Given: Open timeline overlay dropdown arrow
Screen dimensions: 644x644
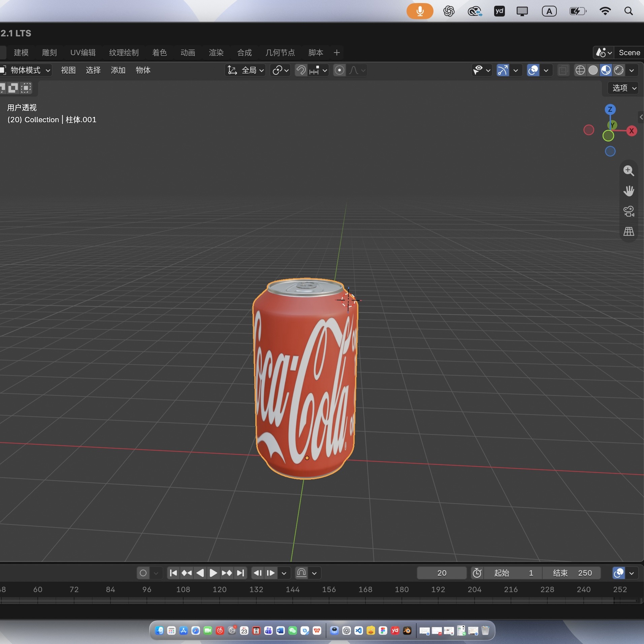Looking at the screenshot, I should pyautogui.click(x=632, y=573).
